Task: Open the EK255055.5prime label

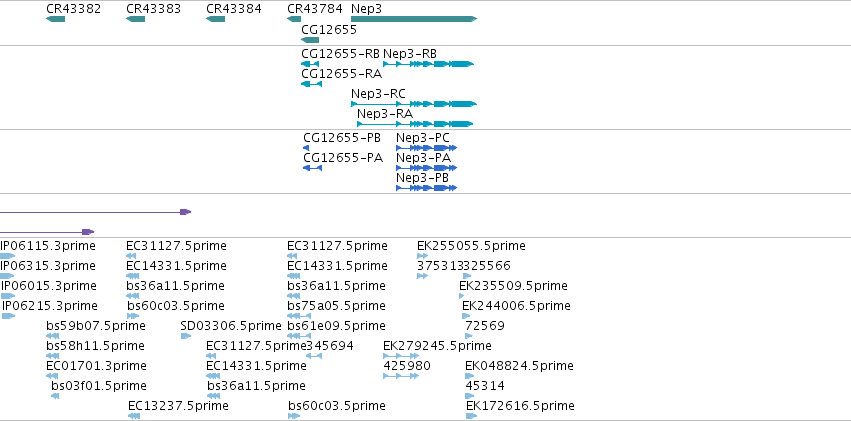Action: pos(471,246)
